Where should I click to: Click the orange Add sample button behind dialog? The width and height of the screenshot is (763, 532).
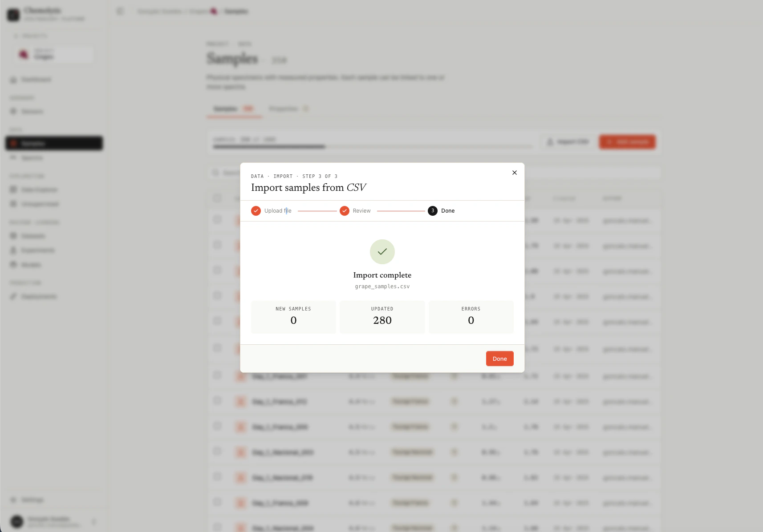[627, 142]
